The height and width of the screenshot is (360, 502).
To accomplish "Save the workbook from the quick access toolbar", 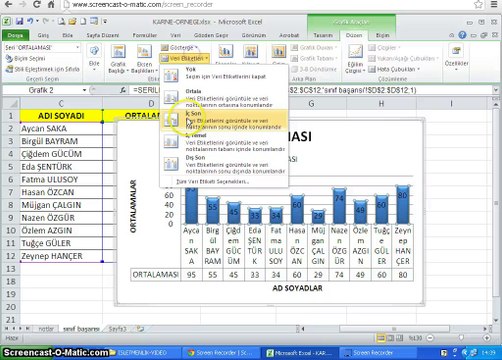I will 19,22.
